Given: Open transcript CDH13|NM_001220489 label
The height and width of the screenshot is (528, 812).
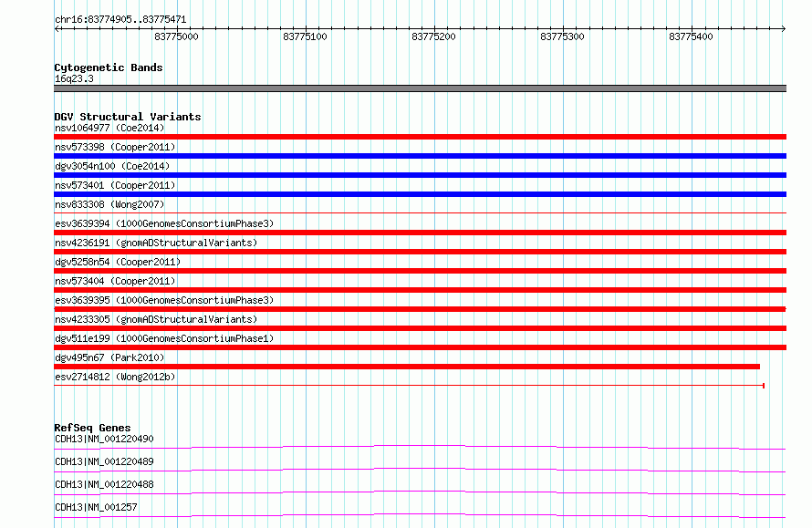Looking at the screenshot, I should click(104, 461).
